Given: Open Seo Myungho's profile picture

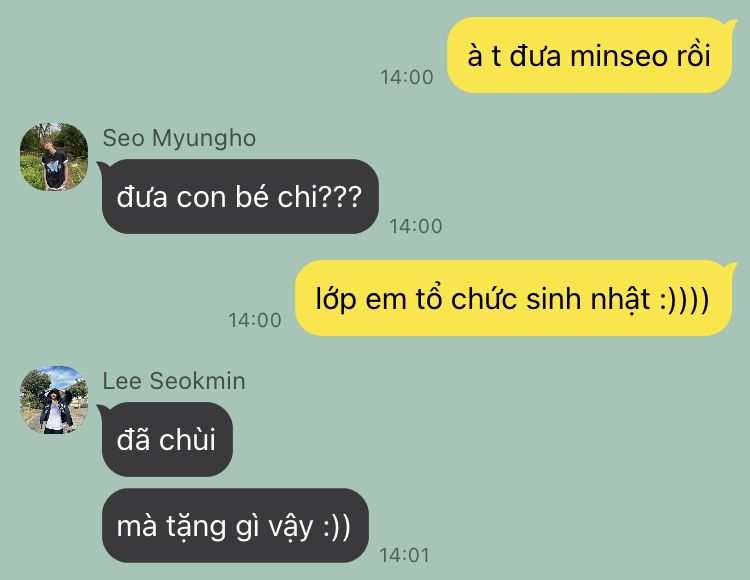Looking at the screenshot, I should click(x=54, y=157).
